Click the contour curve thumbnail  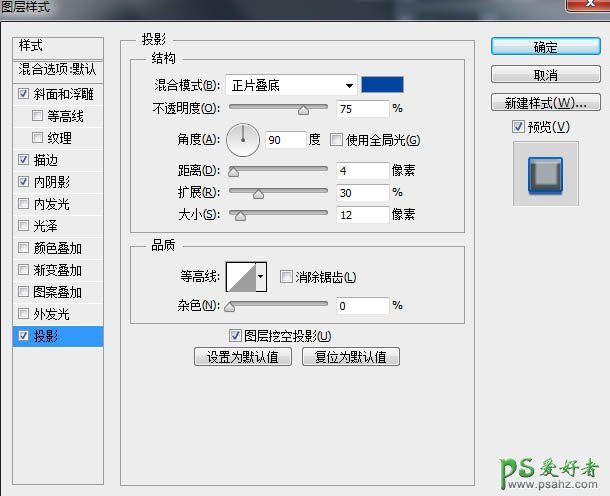pyautogui.click(x=241, y=276)
